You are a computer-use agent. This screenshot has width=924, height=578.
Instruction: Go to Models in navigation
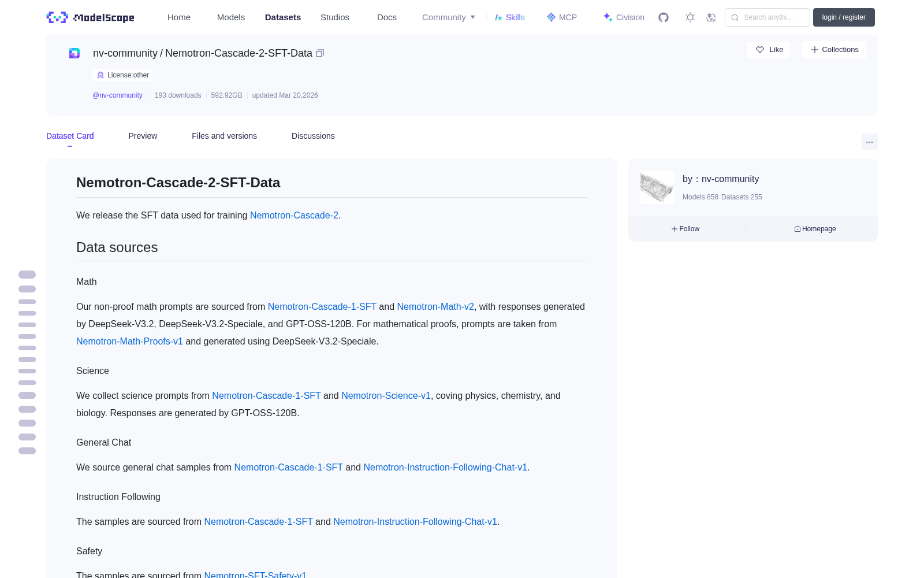(231, 17)
